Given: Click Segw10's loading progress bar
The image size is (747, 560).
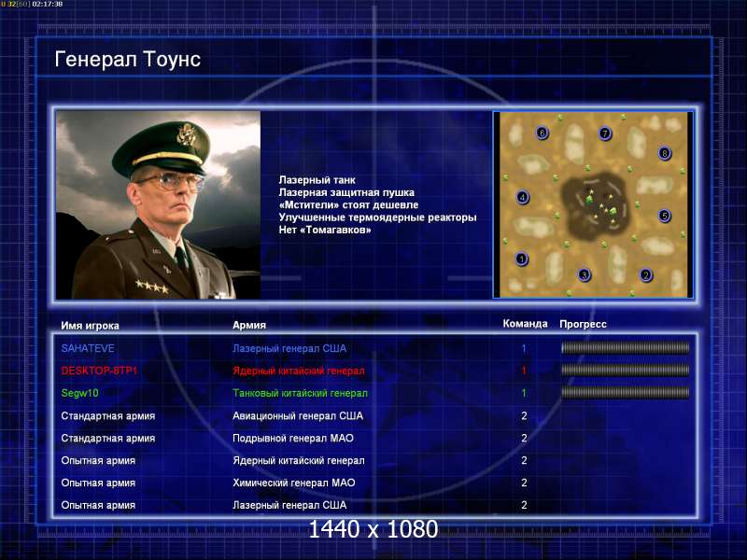Looking at the screenshot, I should (625, 392).
